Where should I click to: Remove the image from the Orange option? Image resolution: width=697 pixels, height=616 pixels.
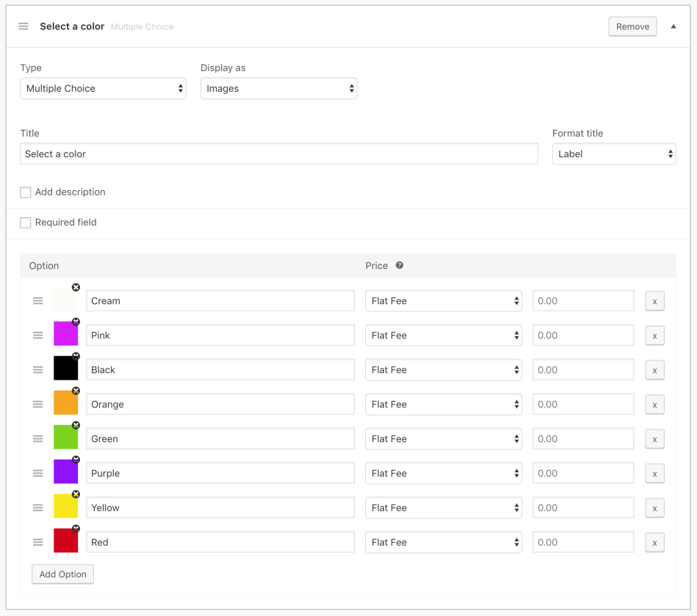pyautogui.click(x=76, y=391)
